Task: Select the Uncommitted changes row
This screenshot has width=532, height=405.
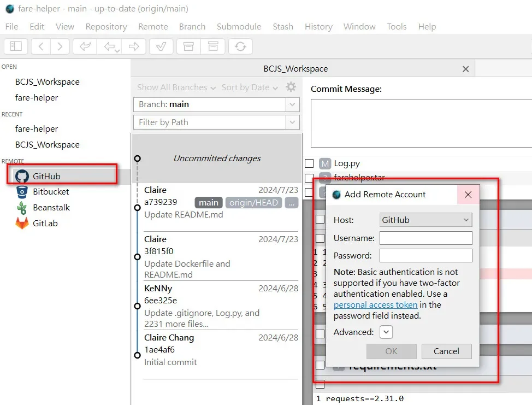Action: (217, 159)
